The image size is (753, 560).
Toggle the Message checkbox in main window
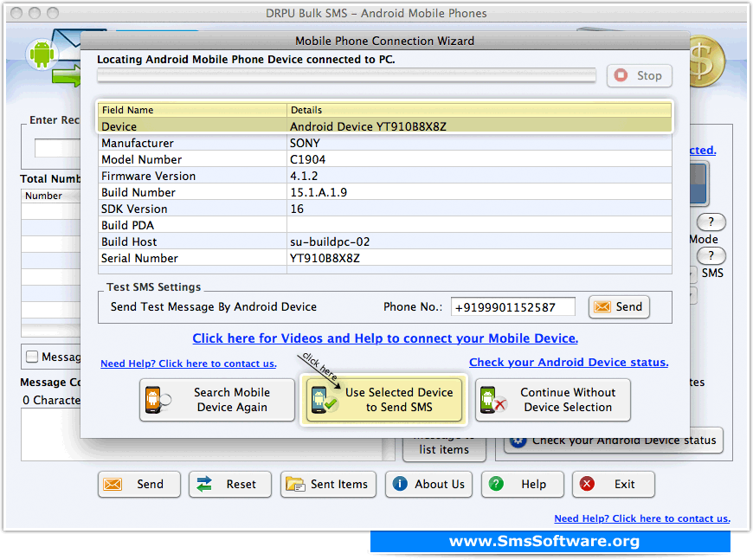32,357
